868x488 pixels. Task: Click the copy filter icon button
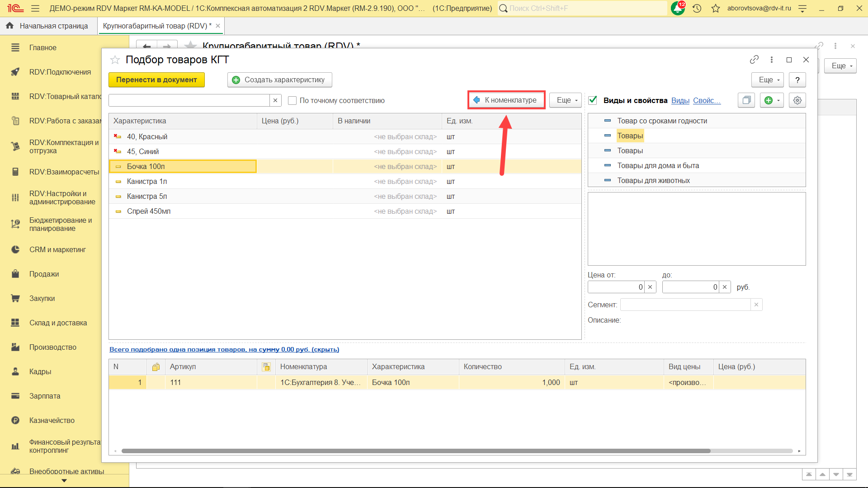click(746, 100)
